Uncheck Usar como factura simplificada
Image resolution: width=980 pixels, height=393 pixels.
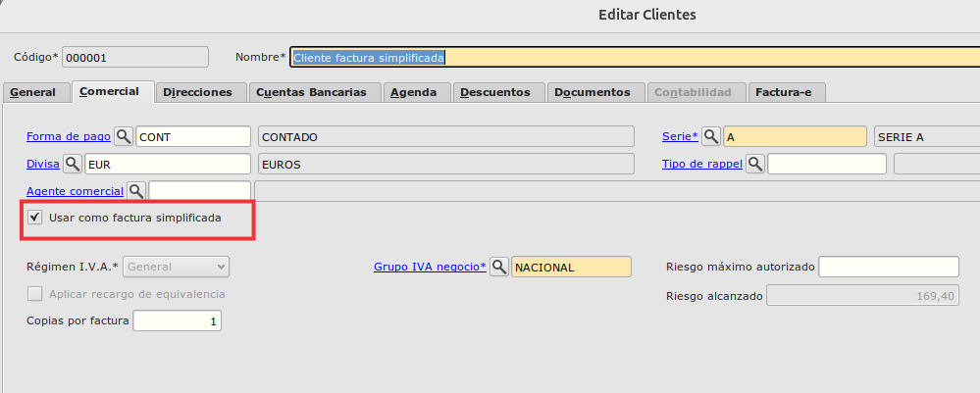(x=35, y=218)
